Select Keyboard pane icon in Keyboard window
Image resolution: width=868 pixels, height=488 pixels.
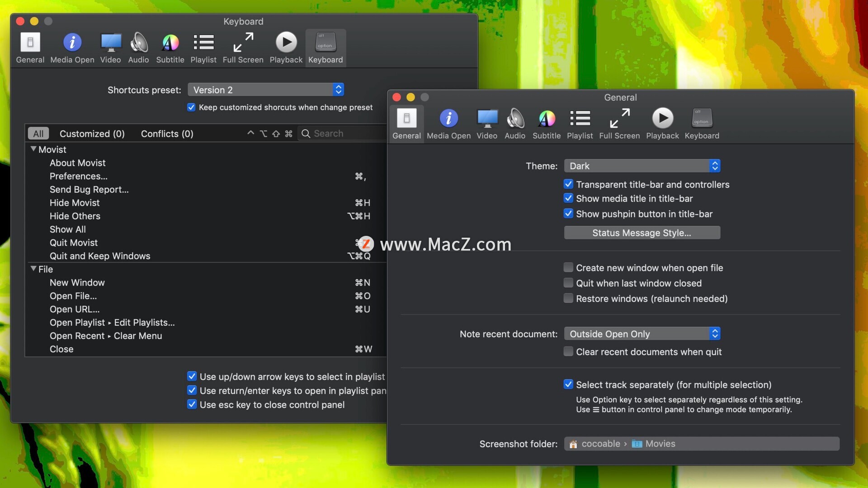click(325, 48)
